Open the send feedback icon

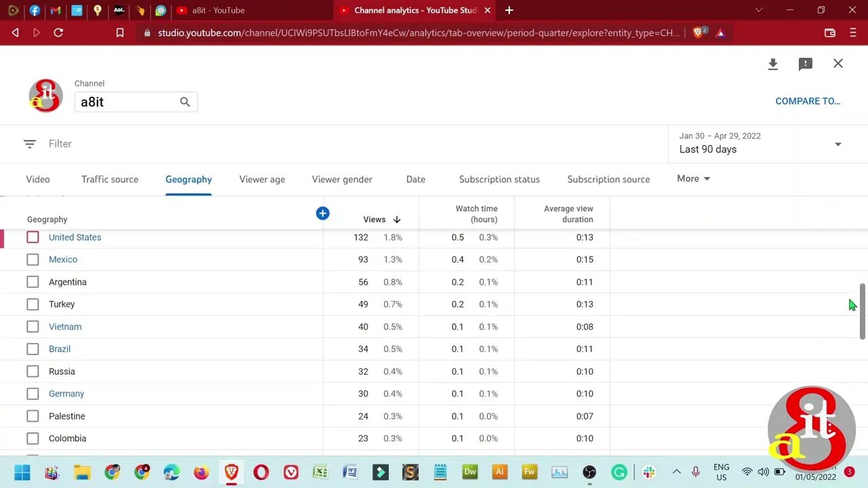[806, 64]
